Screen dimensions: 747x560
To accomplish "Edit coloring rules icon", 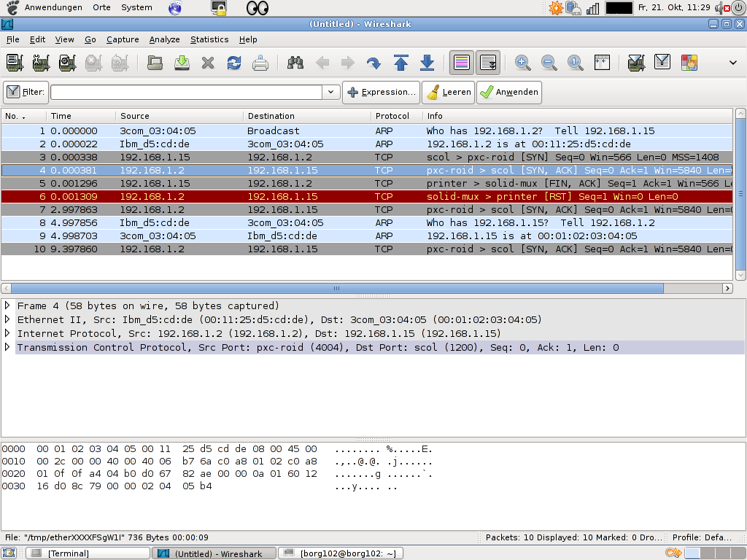I will click(689, 63).
